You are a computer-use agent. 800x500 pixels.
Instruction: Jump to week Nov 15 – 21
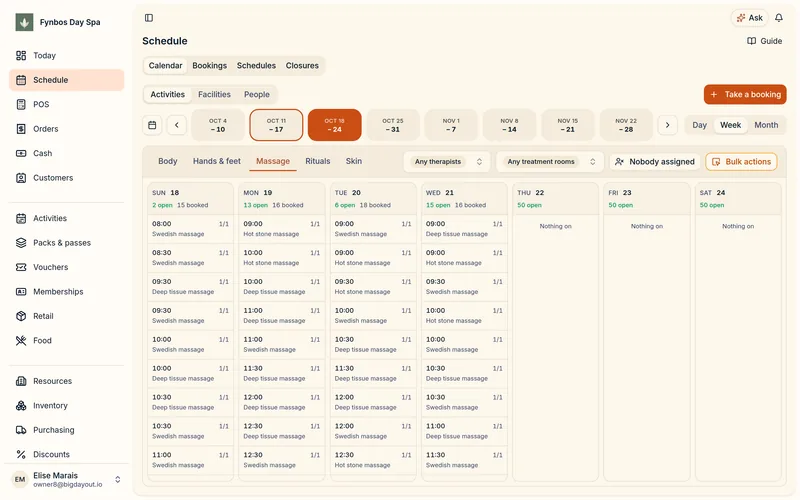coord(567,125)
